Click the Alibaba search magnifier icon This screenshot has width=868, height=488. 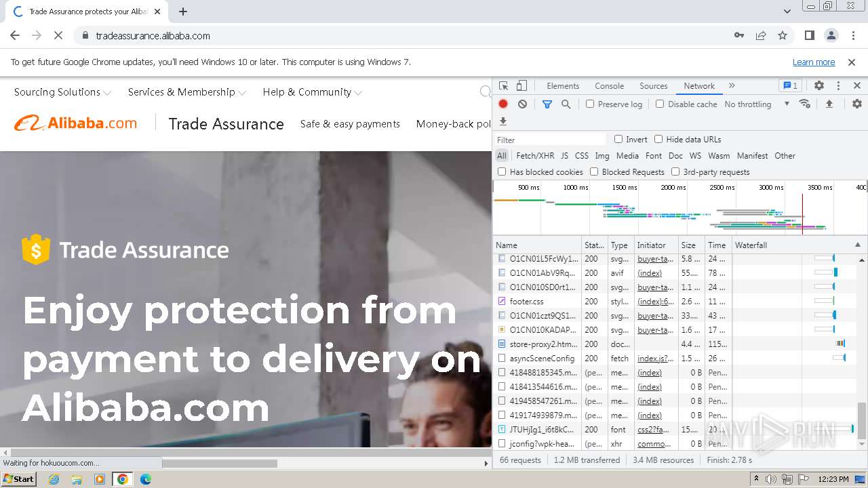pyautogui.click(x=486, y=91)
